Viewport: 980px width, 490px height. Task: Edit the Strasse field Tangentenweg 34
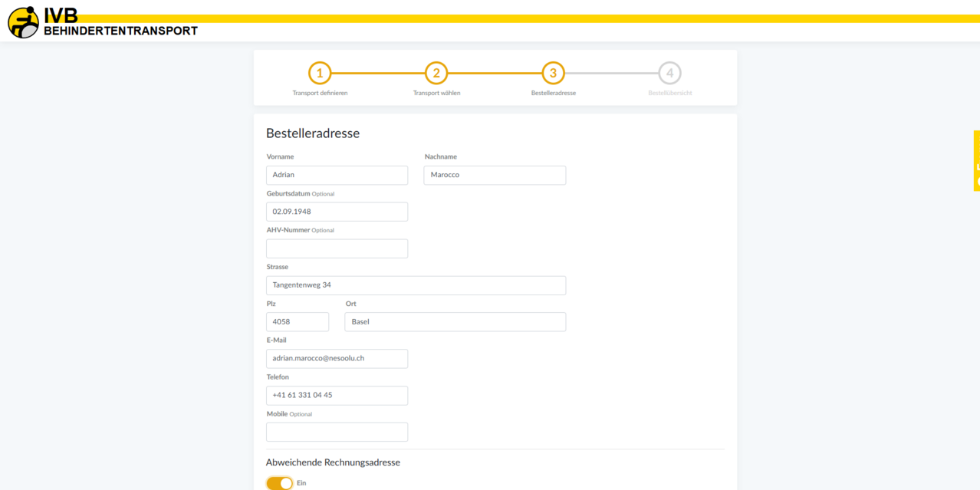[416, 285]
